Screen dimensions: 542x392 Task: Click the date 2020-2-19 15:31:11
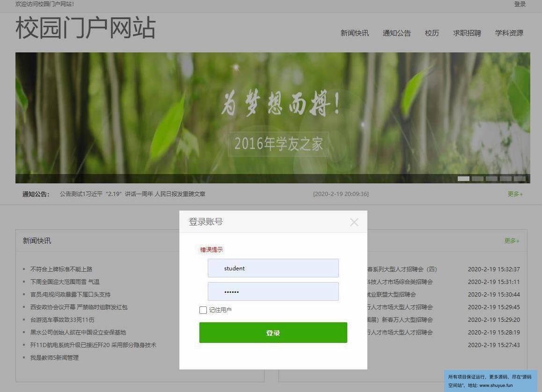[494, 282]
